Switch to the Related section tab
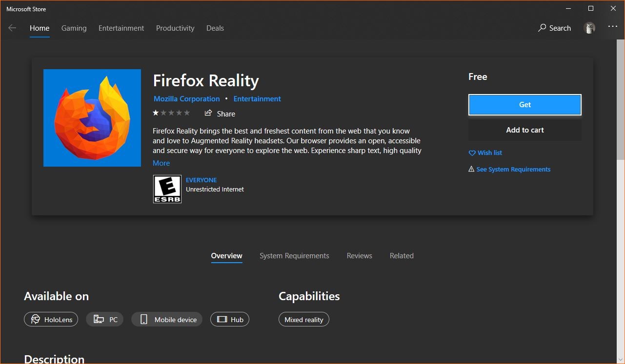 [402, 256]
